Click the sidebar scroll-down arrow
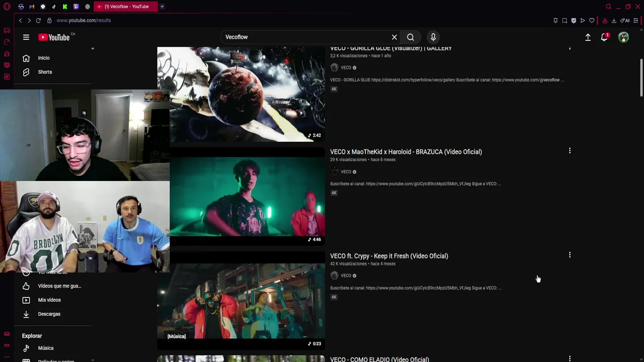 pos(93,359)
